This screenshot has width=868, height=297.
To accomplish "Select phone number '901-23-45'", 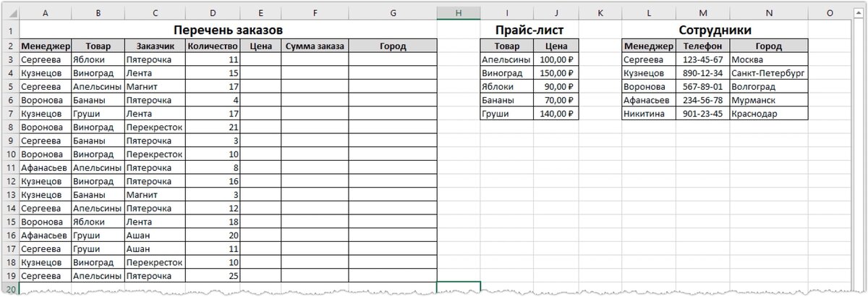I will pos(703,114).
